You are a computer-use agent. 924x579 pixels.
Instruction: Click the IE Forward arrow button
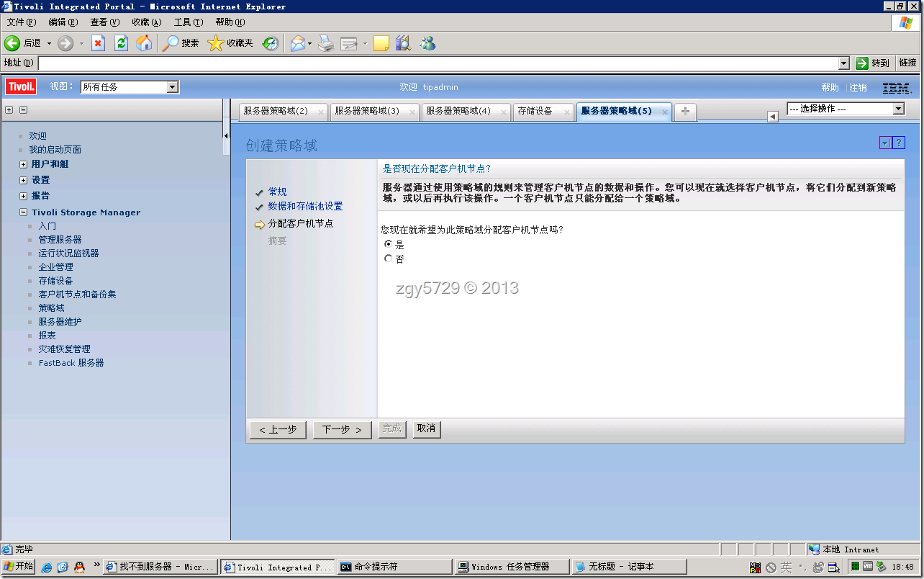[x=65, y=43]
